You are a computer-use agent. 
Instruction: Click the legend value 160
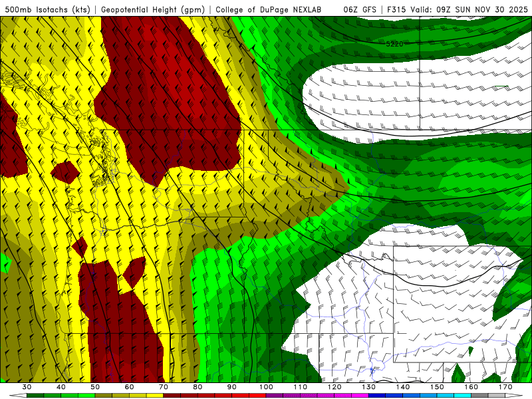pyautogui.click(x=471, y=387)
